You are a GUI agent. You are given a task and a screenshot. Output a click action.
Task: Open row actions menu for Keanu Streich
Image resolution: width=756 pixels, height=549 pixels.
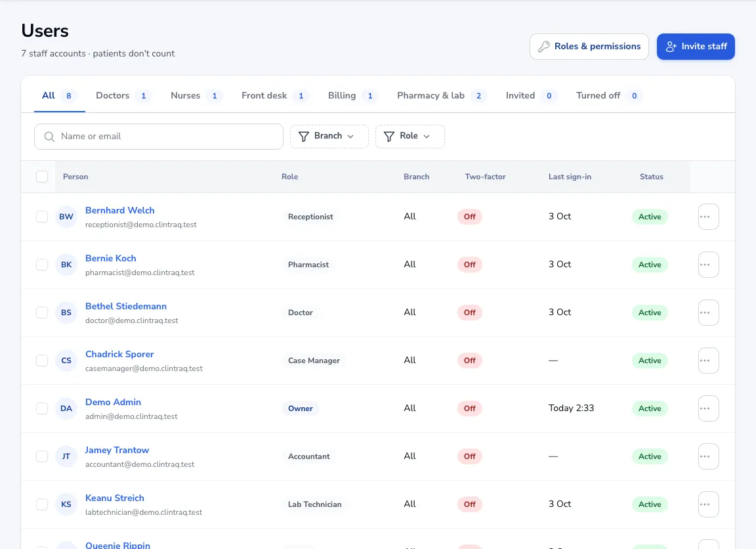coord(708,504)
